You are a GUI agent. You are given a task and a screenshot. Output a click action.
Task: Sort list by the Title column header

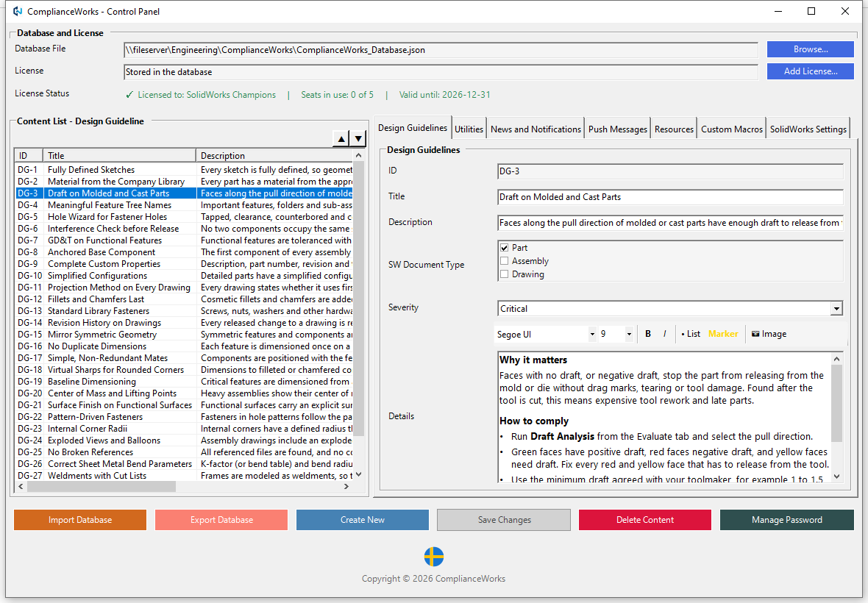click(120, 155)
